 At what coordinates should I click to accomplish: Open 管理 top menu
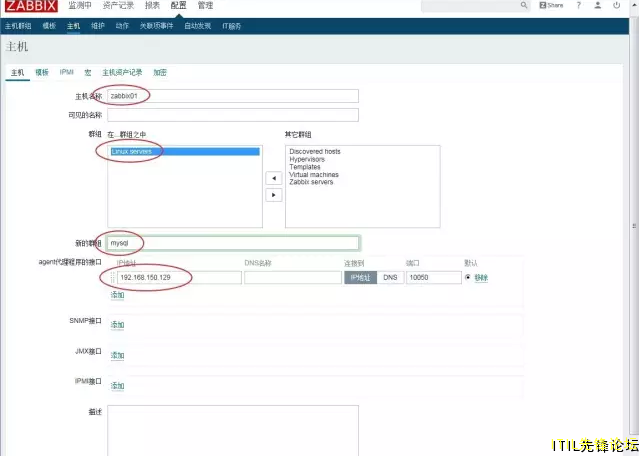(x=205, y=5)
